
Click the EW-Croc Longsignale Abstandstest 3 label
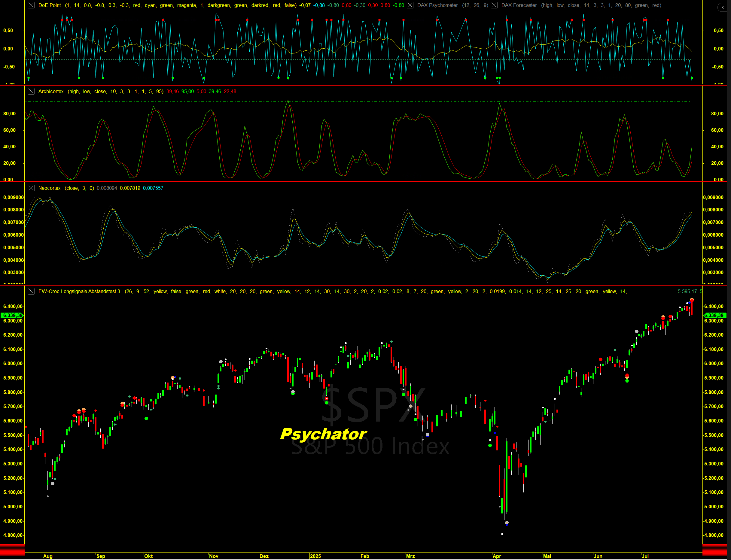pyautogui.click(x=79, y=291)
